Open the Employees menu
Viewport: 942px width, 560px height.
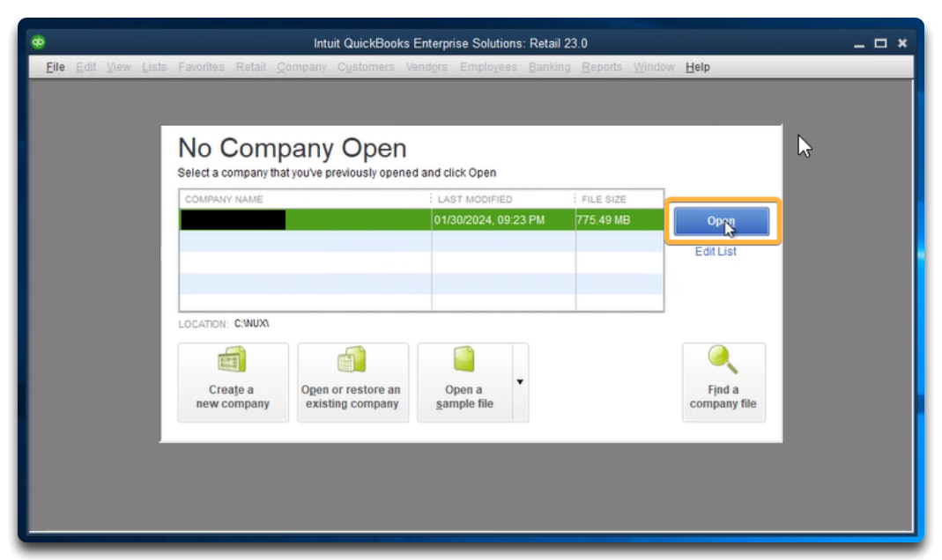click(488, 67)
